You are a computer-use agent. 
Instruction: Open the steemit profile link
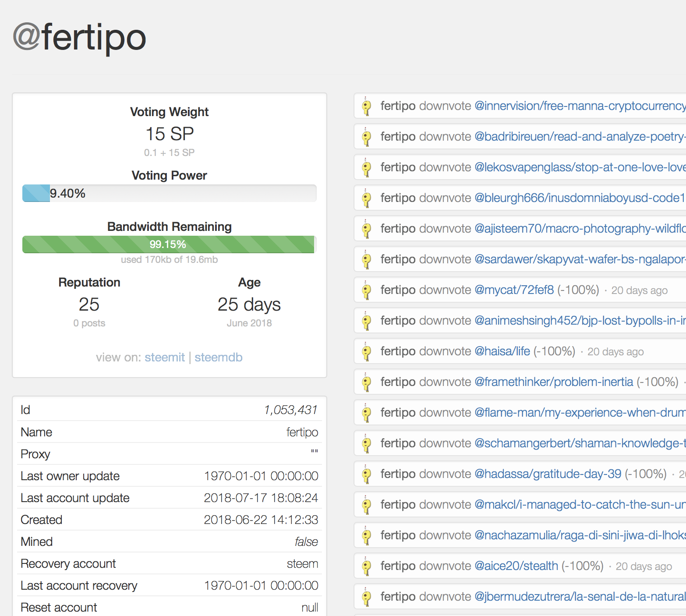point(165,358)
